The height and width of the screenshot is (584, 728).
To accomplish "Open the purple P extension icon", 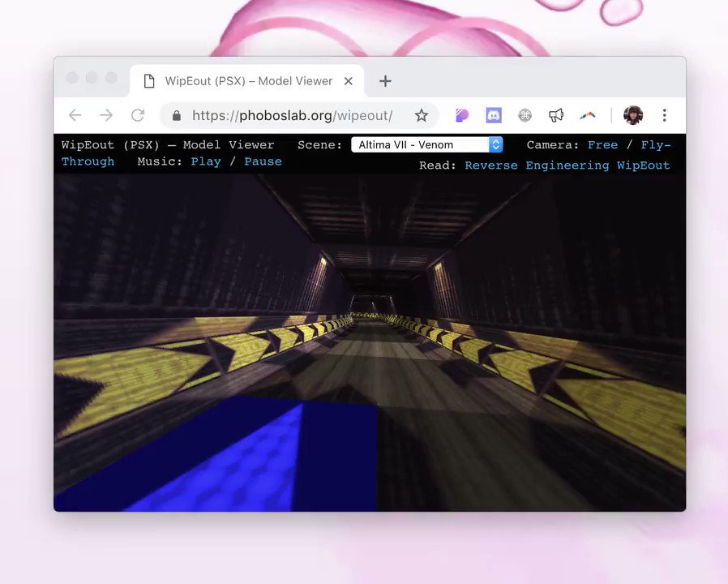I will pyautogui.click(x=462, y=115).
